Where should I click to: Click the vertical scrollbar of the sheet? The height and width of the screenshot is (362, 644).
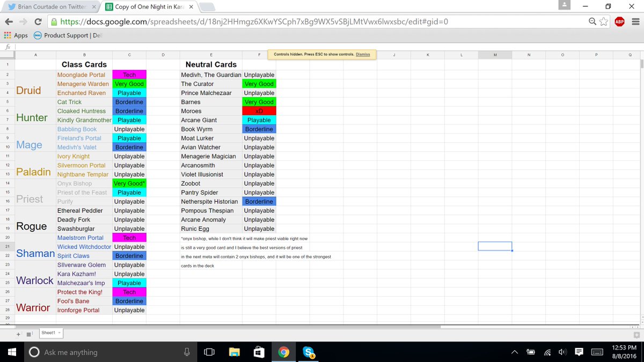coord(641,64)
